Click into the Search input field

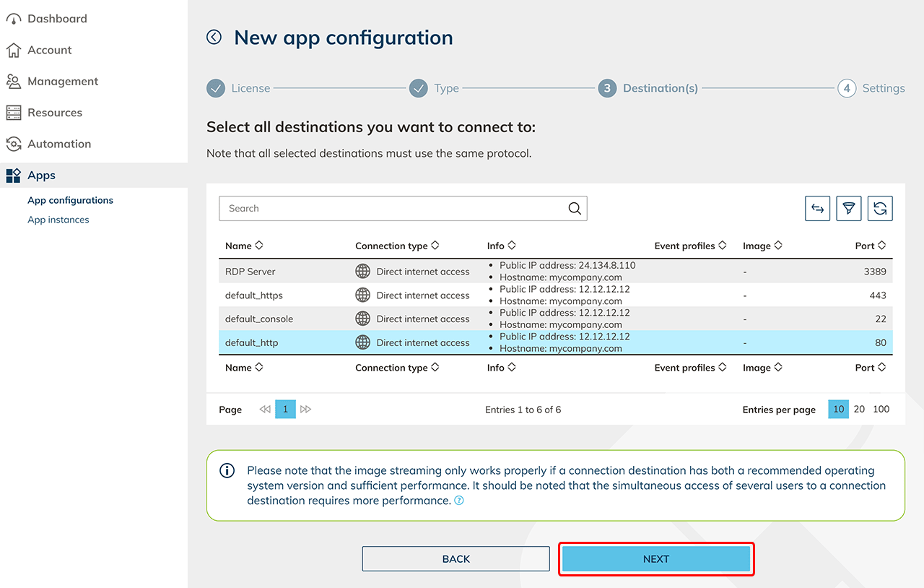(x=393, y=209)
